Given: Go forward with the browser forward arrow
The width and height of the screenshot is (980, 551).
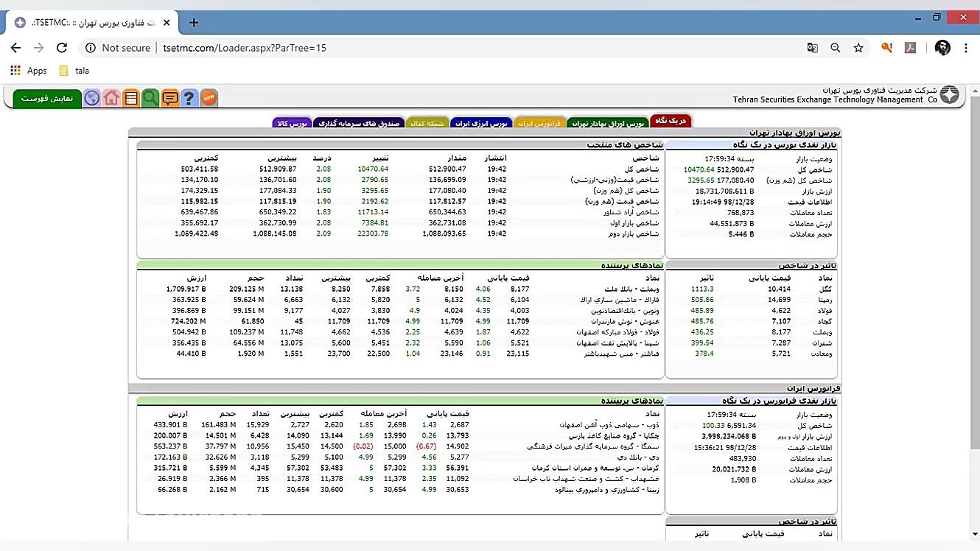Looking at the screenshot, I should [38, 48].
